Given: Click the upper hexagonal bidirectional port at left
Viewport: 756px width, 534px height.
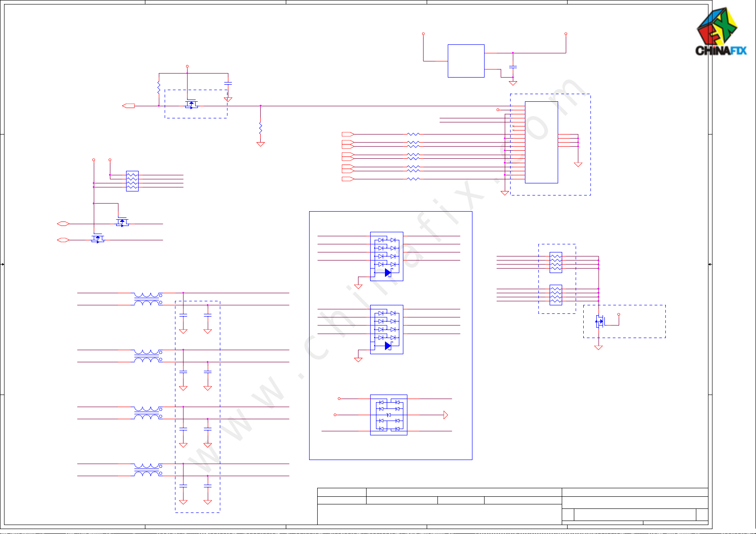Looking at the screenshot, I should pyautogui.click(x=63, y=224).
